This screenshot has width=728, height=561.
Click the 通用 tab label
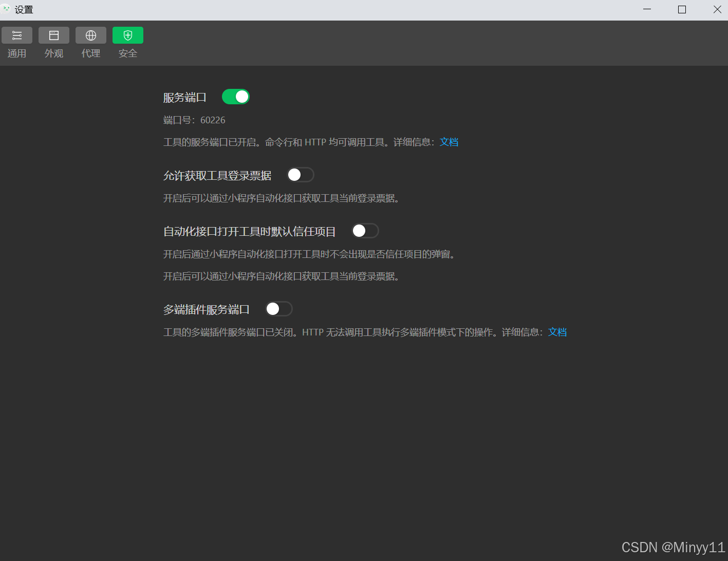17,53
